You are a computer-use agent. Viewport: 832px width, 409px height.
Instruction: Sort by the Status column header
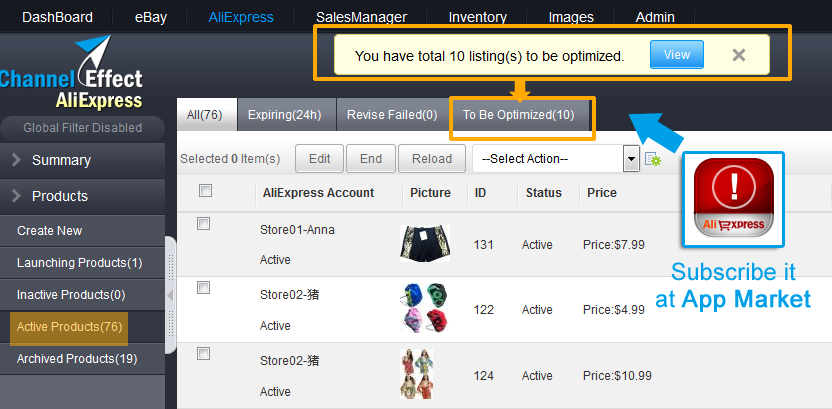pos(543,193)
